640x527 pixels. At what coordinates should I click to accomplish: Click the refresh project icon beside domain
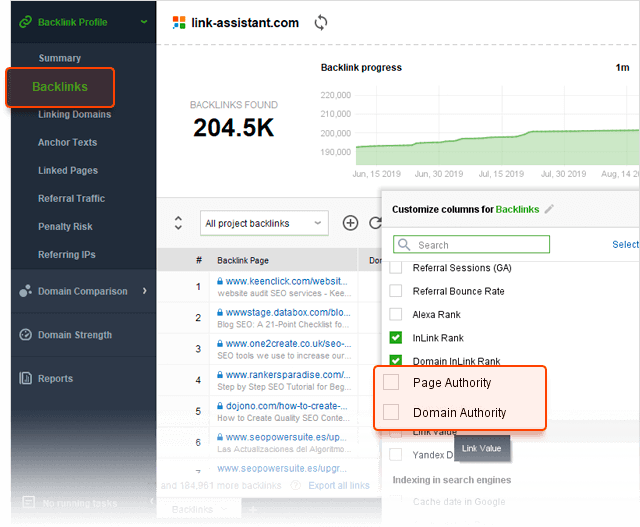(321, 22)
